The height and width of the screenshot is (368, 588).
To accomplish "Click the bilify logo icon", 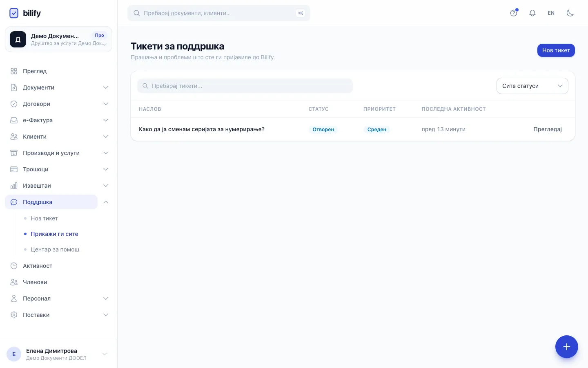I will [14, 13].
